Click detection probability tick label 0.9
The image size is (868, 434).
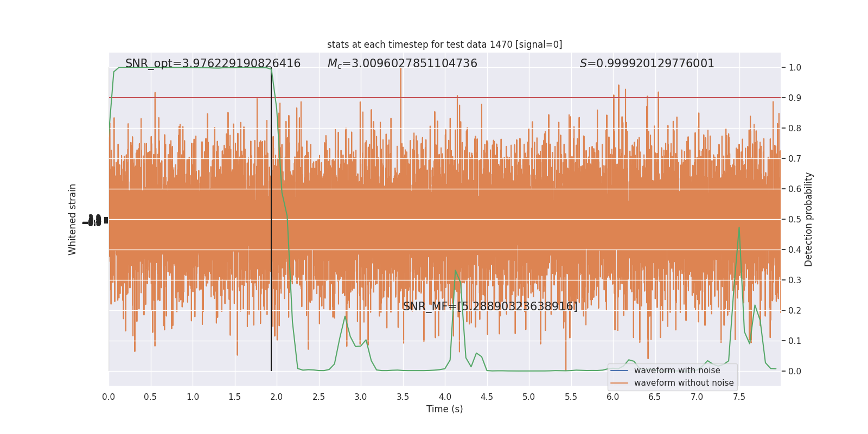click(795, 98)
